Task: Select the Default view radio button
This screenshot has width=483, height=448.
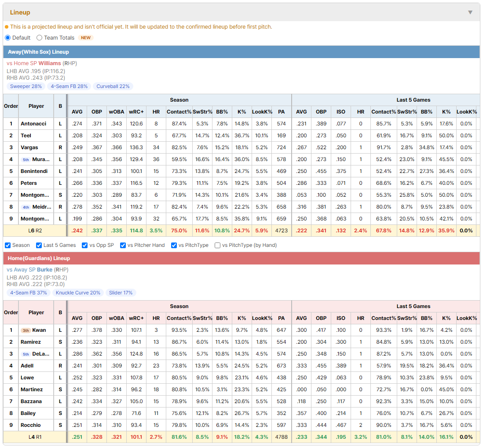Action: [8, 37]
